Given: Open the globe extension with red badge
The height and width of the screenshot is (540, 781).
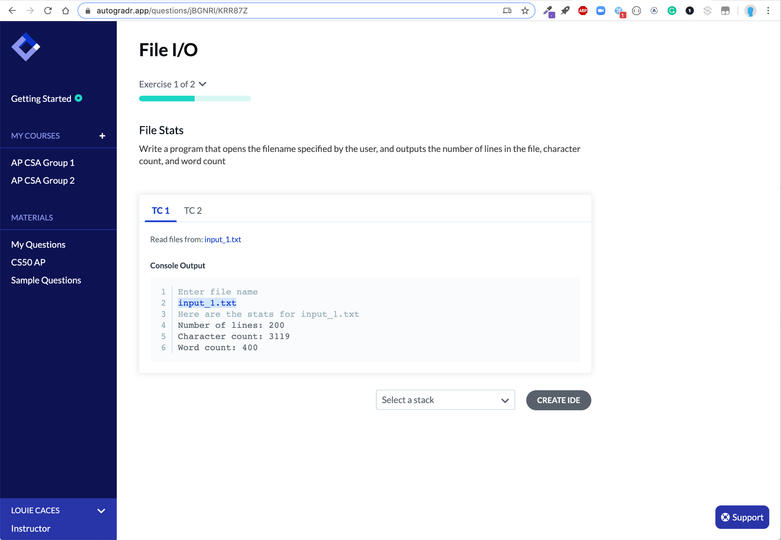Looking at the screenshot, I should (619, 11).
